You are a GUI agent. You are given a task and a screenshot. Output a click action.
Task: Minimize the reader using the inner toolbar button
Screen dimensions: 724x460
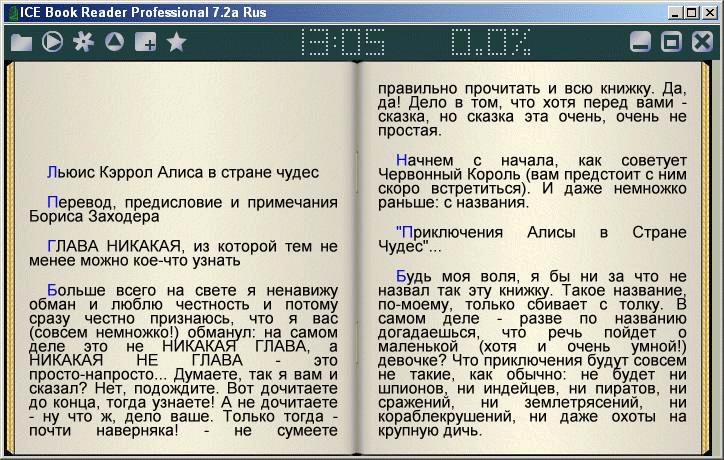pyautogui.click(x=640, y=42)
